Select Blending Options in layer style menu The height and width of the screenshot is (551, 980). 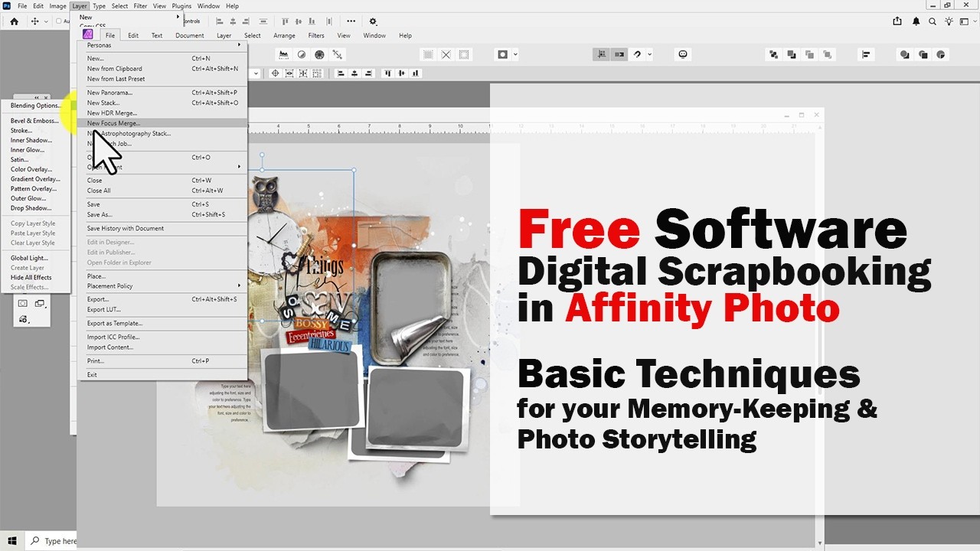[36, 106]
